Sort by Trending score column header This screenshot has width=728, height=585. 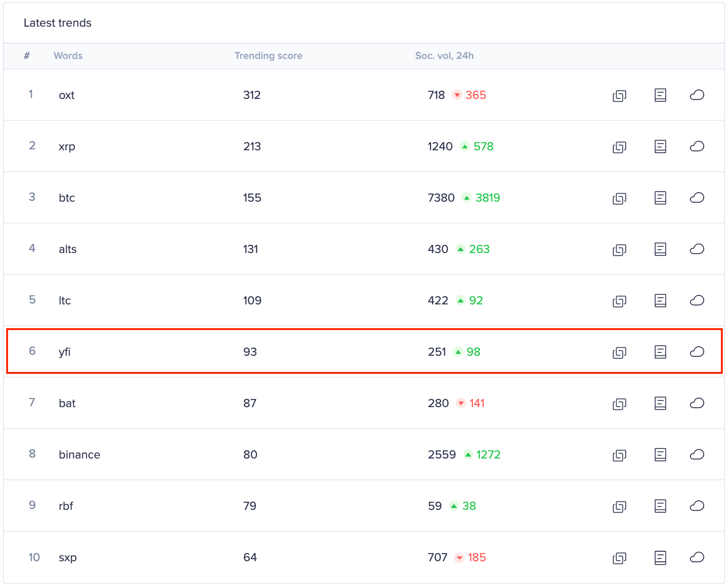click(x=268, y=56)
